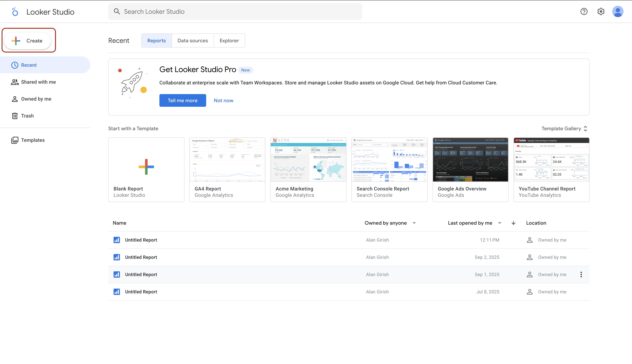Open the settings gear icon
The width and height of the screenshot is (632, 364).
pos(601,11)
